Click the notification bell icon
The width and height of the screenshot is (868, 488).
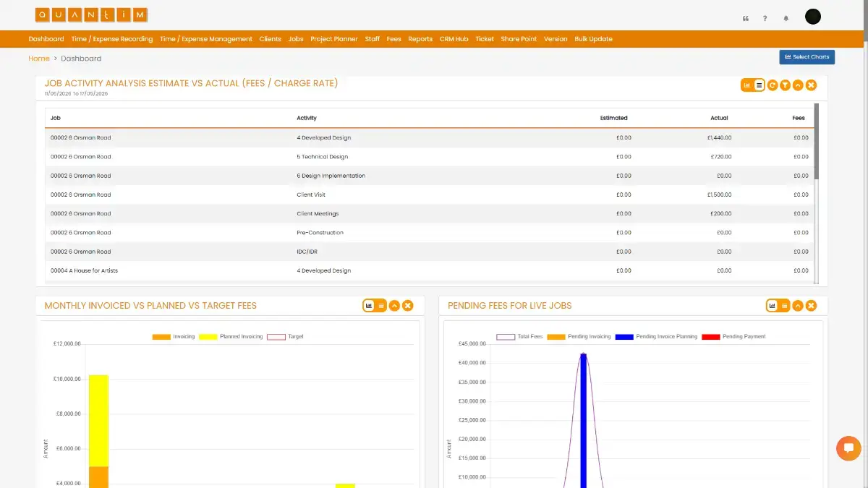tap(786, 18)
